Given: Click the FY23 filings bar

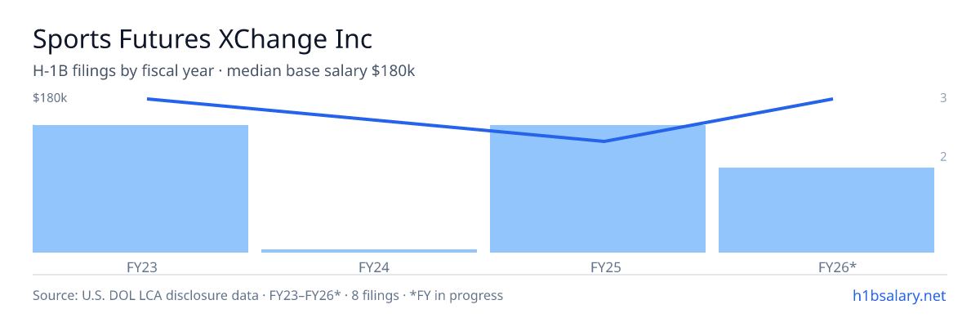Looking at the screenshot, I should pyautogui.click(x=140, y=189).
